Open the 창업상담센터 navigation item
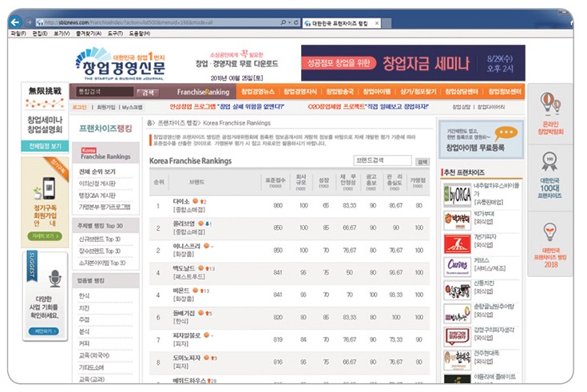 tap(462, 92)
